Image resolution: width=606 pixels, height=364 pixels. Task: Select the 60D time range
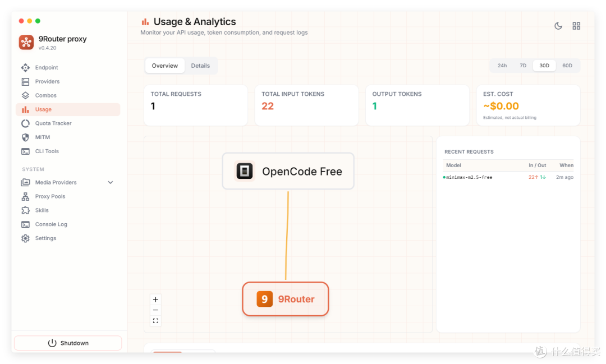[567, 66]
